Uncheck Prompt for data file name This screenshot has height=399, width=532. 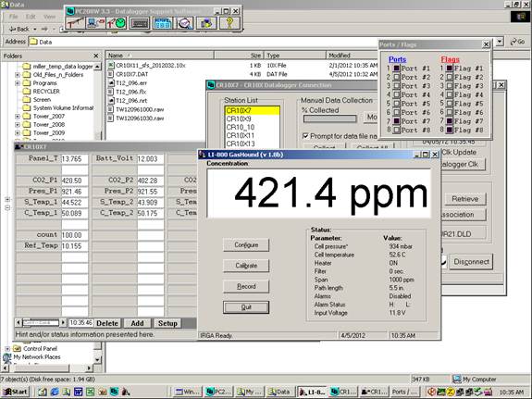click(305, 136)
